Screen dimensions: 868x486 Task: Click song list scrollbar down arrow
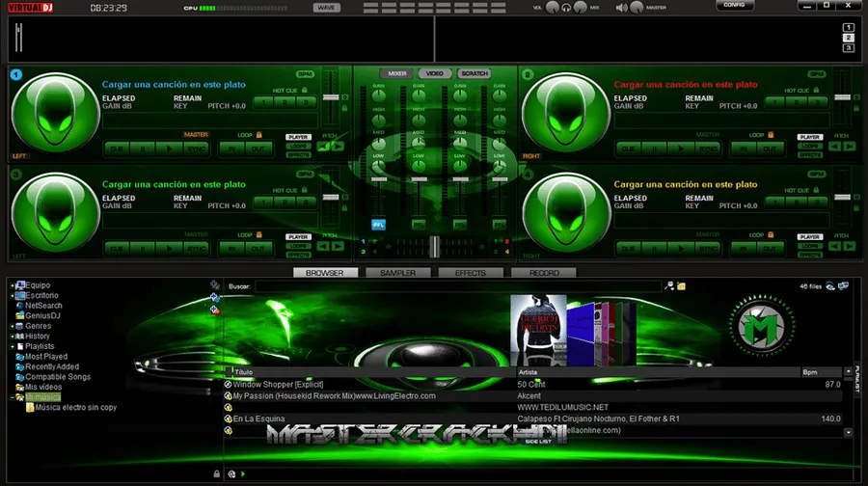[848, 433]
